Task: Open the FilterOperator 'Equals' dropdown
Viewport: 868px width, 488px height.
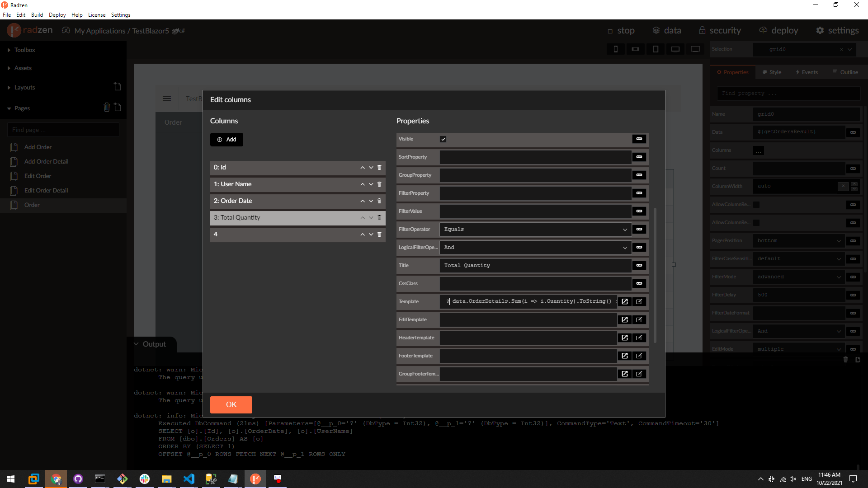Action: pyautogui.click(x=535, y=229)
